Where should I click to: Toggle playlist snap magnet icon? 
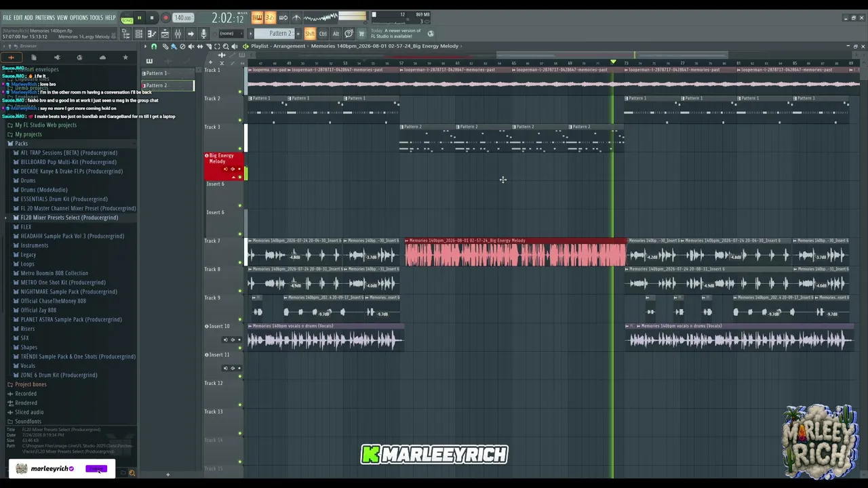154,47
